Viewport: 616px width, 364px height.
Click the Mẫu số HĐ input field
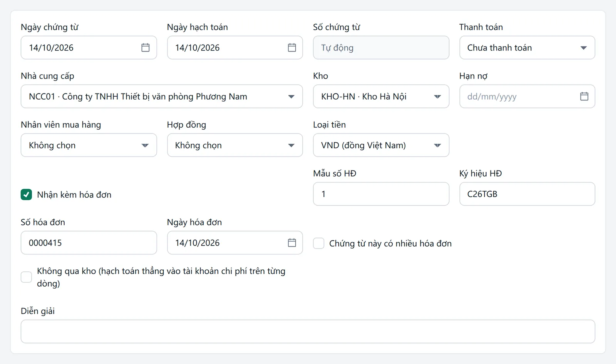[381, 194]
